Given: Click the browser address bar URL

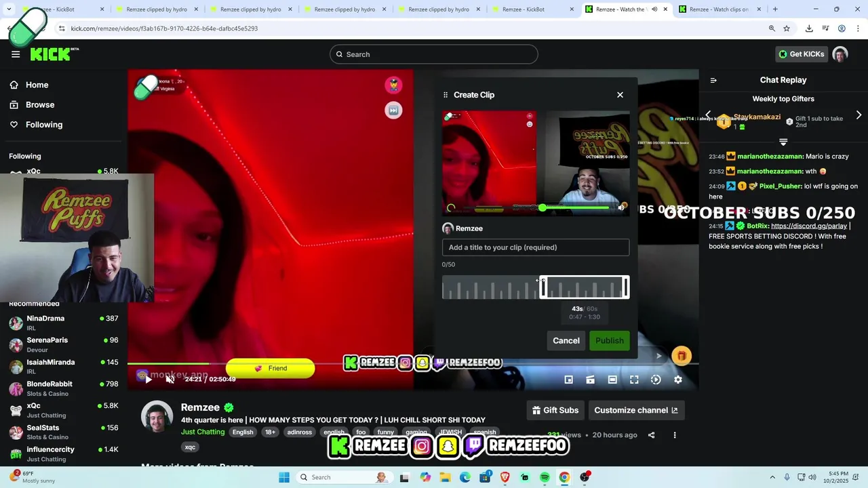Looking at the screenshot, I should [164, 28].
